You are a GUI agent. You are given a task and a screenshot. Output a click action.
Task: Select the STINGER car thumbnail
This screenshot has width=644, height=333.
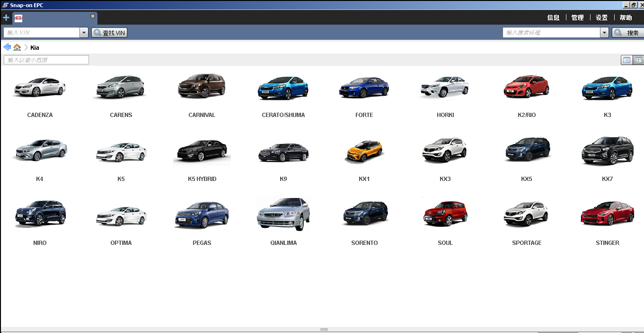(x=607, y=214)
